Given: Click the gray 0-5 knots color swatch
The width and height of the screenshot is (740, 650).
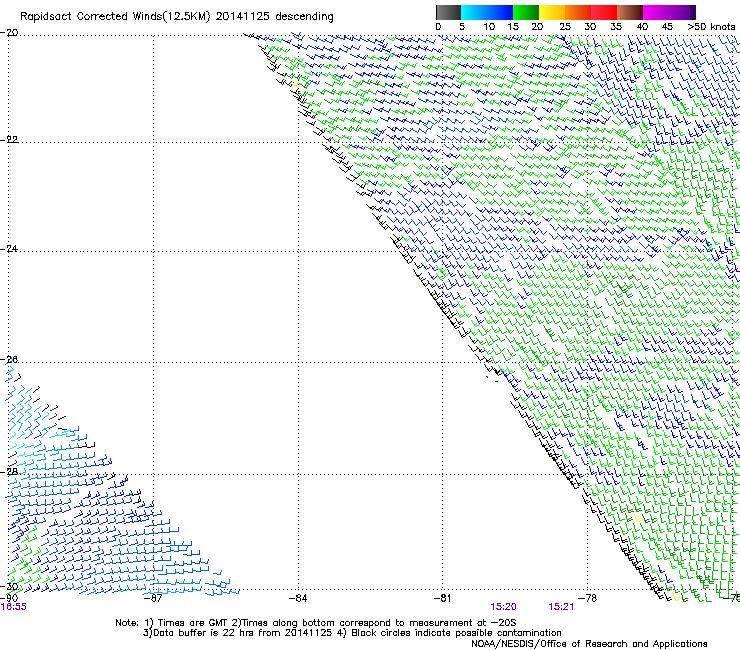Looking at the screenshot, I should click(x=448, y=12).
